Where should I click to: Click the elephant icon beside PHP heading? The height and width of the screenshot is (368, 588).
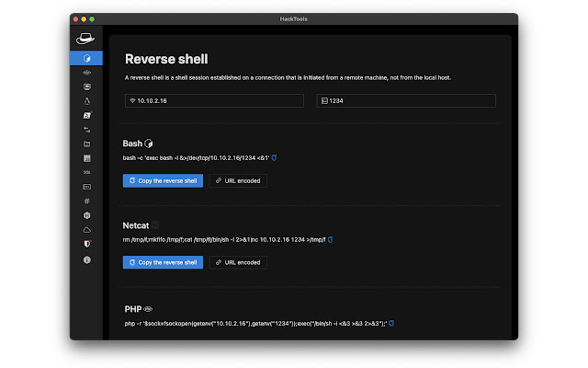pos(148,309)
